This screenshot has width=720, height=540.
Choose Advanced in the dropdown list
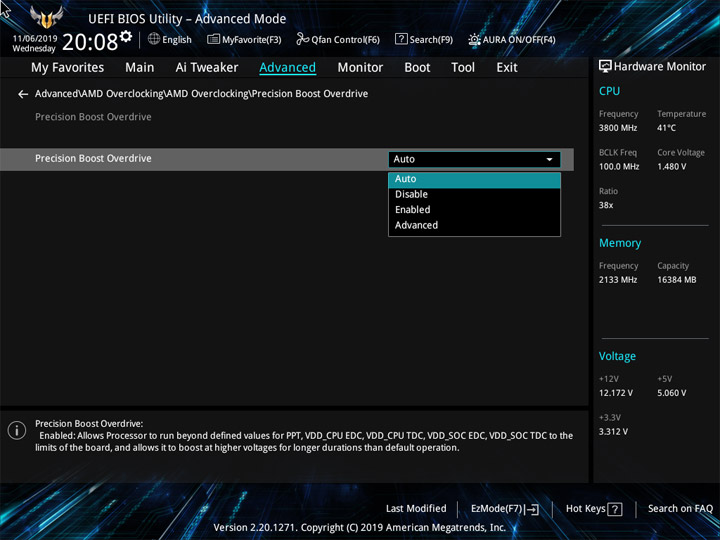click(x=474, y=225)
